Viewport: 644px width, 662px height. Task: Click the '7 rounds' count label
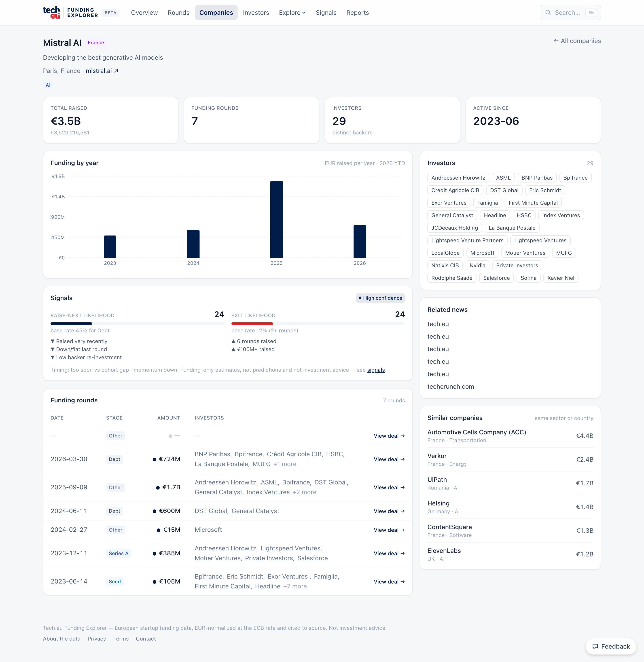pos(394,400)
